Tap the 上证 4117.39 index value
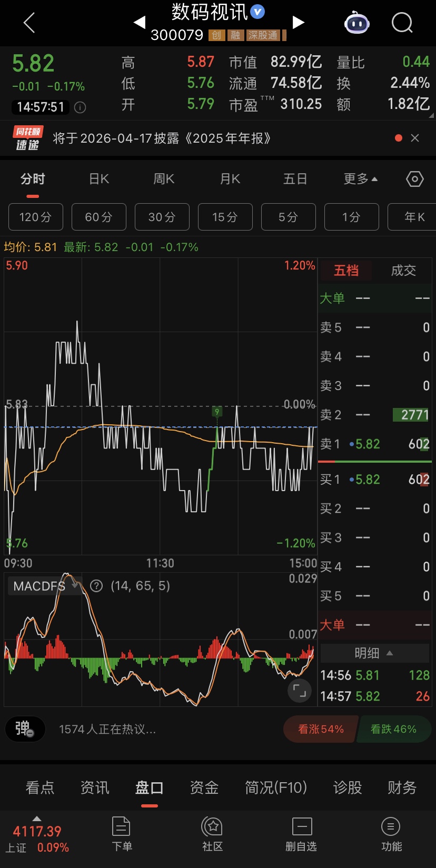The height and width of the screenshot is (868, 436). [37, 832]
